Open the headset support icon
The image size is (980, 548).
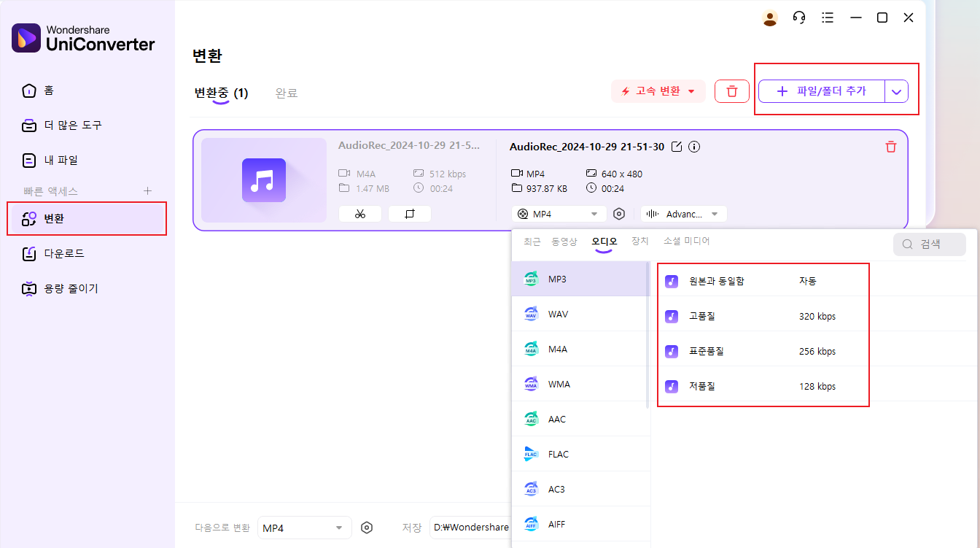(799, 18)
